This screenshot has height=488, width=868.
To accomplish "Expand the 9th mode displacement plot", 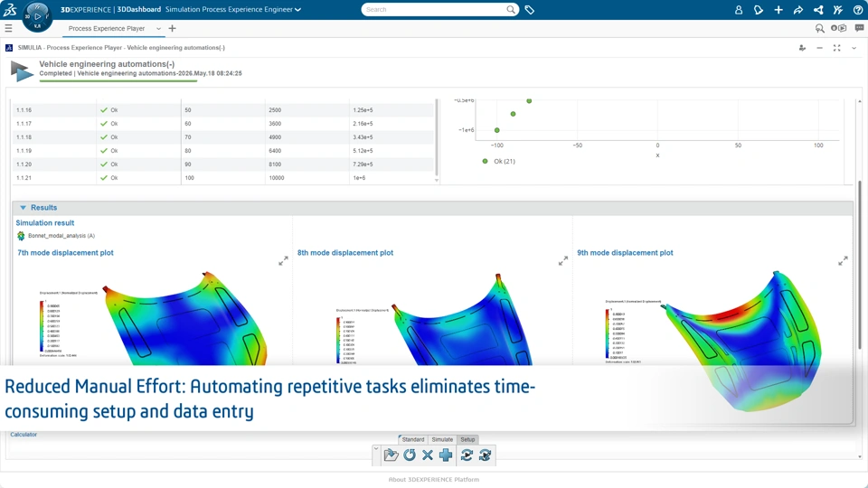I will click(x=843, y=260).
